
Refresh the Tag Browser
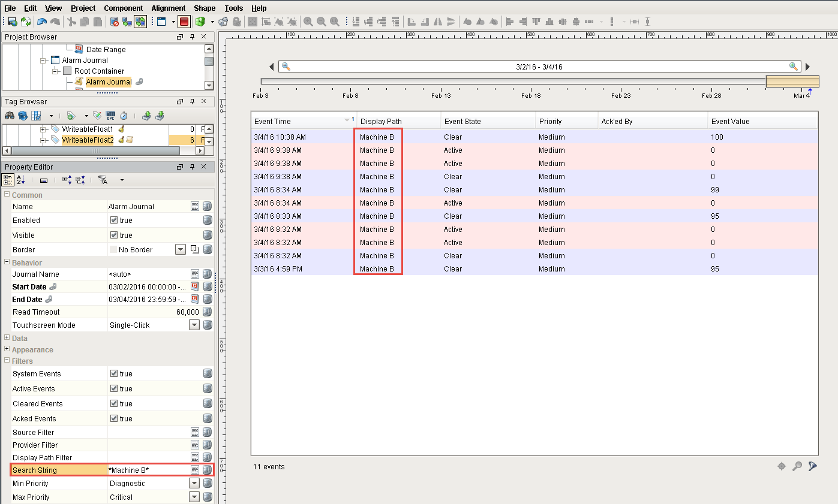[22, 115]
